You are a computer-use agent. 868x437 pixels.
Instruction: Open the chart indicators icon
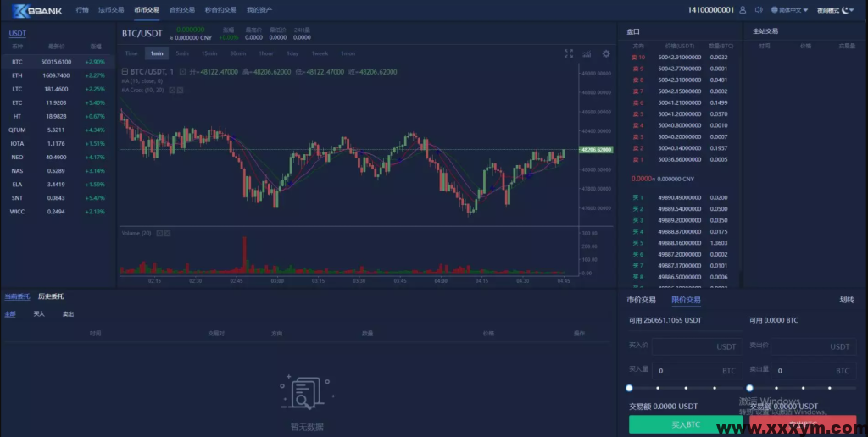(x=587, y=53)
